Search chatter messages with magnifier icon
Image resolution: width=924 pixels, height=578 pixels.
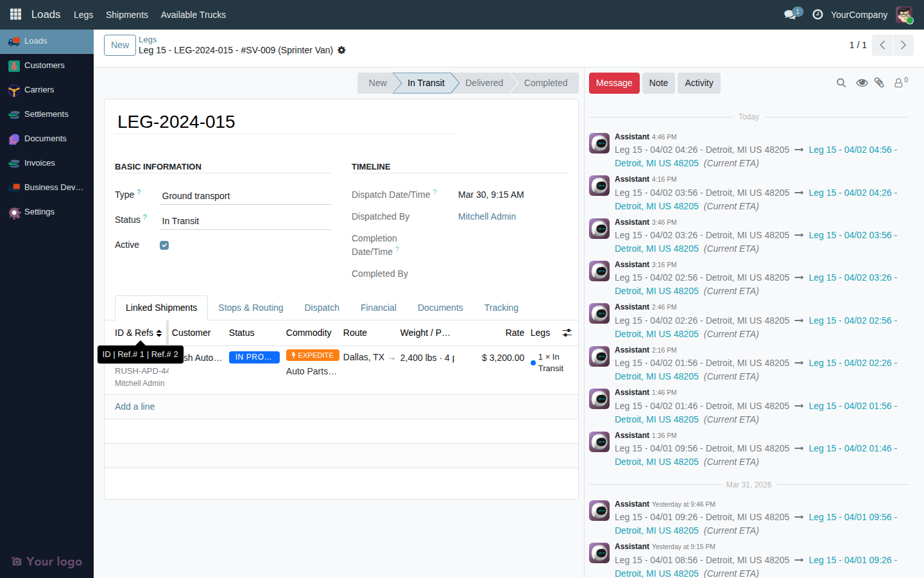pos(841,83)
